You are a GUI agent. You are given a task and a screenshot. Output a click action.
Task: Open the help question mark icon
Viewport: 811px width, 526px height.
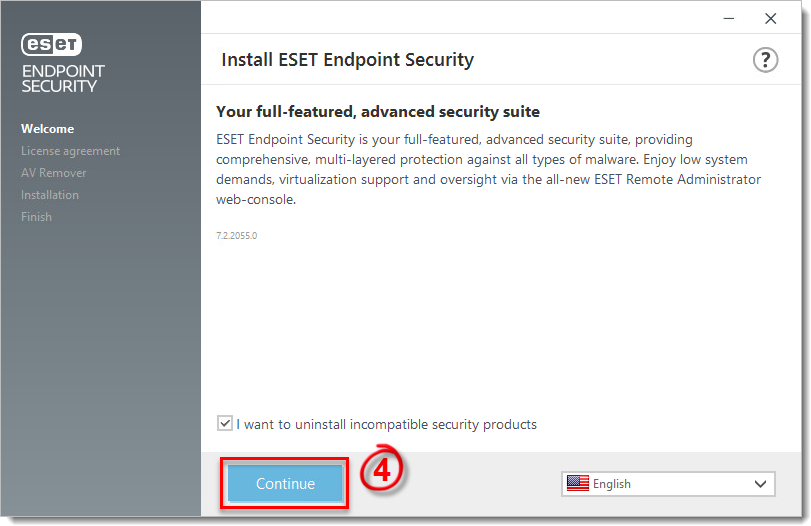point(765,60)
